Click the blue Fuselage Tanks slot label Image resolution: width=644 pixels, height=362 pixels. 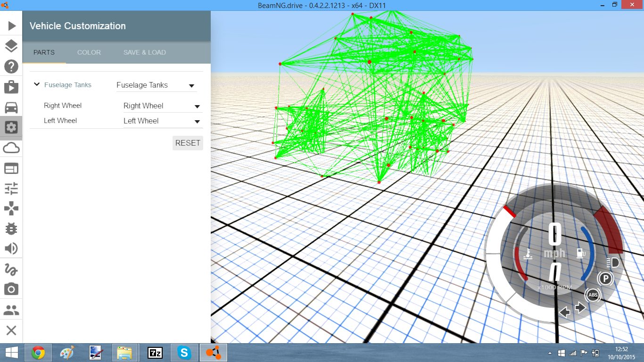(x=68, y=85)
